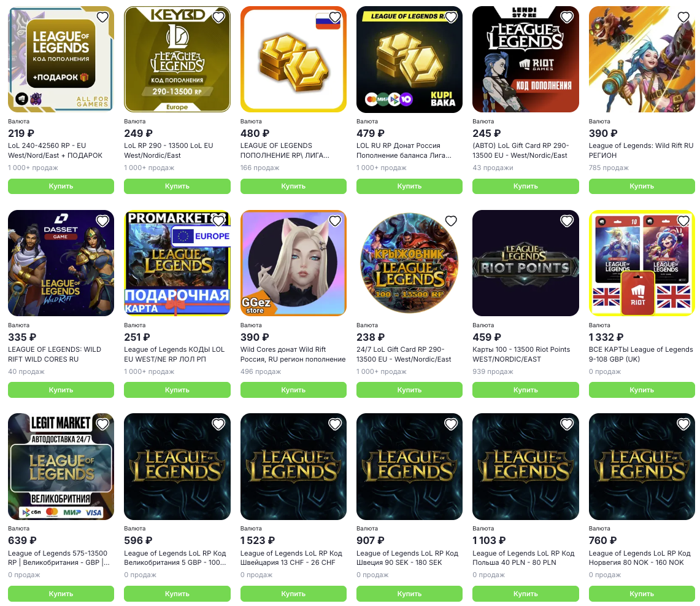The width and height of the screenshot is (700, 606).
Task: Open the Promarket Подарочная карта thumbnail
Action: [x=177, y=263]
